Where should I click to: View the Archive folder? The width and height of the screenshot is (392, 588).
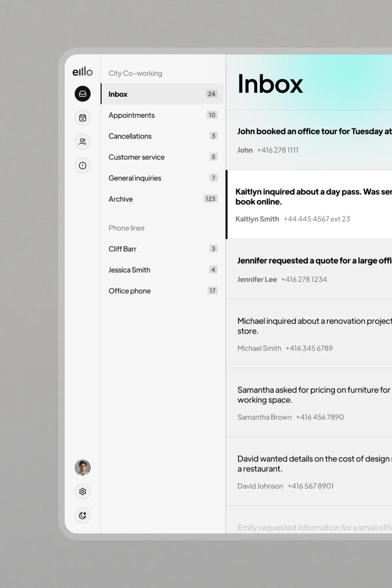(162, 199)
